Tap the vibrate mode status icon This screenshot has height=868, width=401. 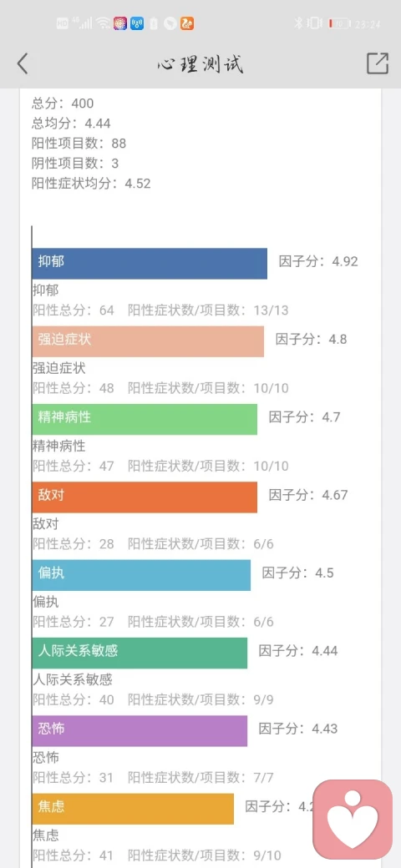(x=314, y=23)
